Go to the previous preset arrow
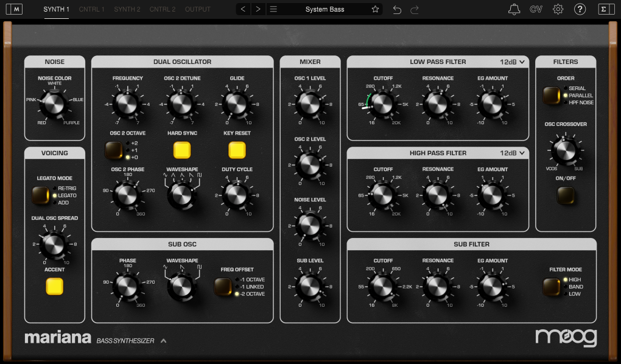The width and height of the screenshot is (621, 364). (x=244, y=9)
